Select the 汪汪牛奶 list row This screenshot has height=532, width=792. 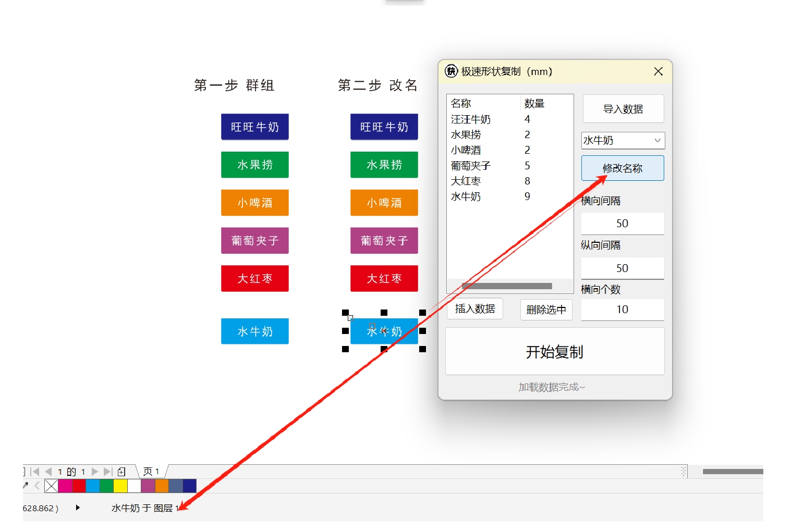[510, 119]
